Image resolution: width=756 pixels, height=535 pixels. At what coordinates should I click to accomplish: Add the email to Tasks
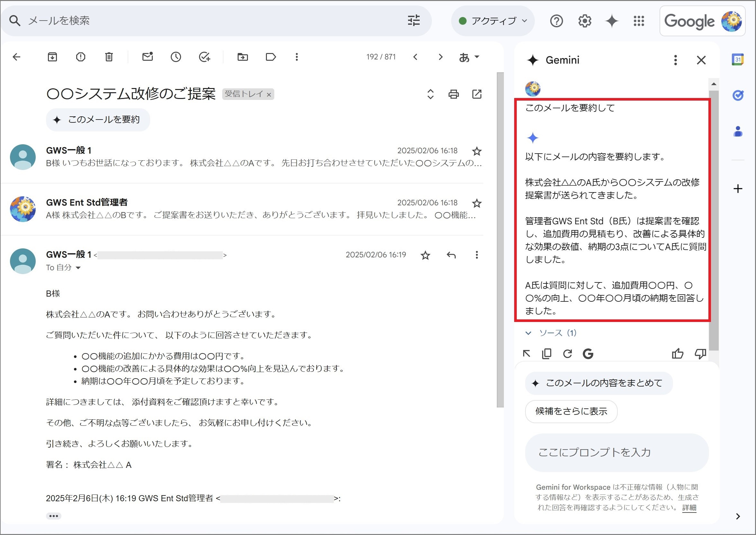coord(205,57)
